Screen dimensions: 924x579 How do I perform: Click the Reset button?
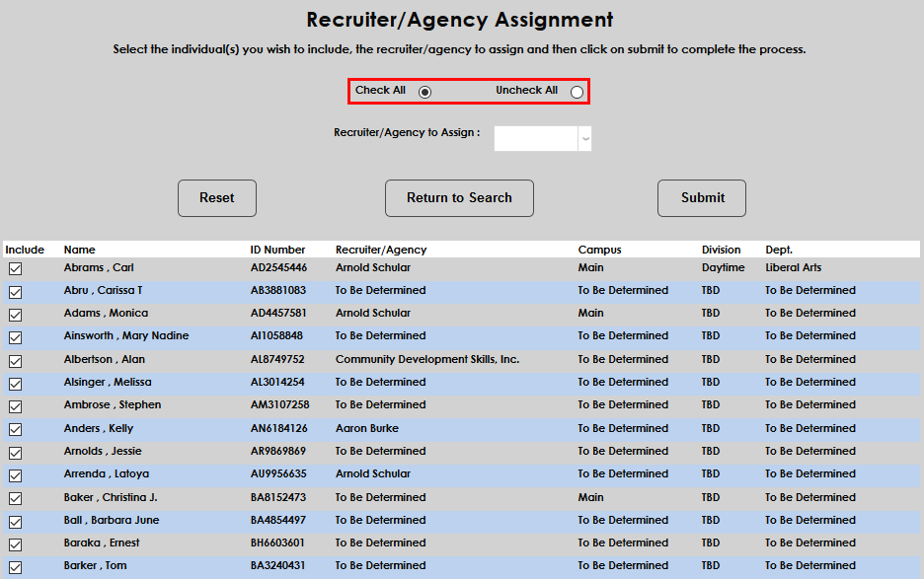216,198
